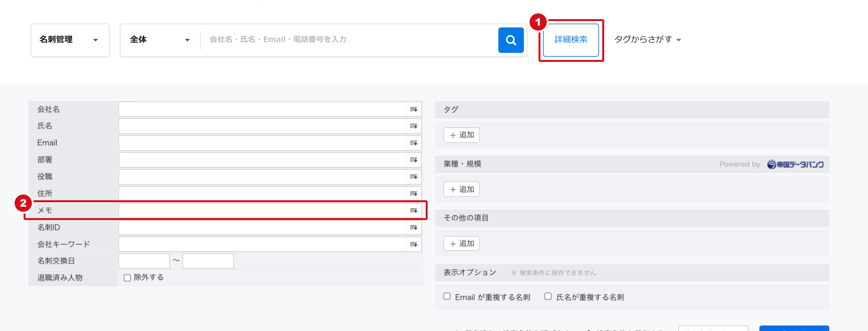Click list-add icon in Email row
Image resolution: width=868 pixels, height=331 pixels.
(x=413, y=143)
